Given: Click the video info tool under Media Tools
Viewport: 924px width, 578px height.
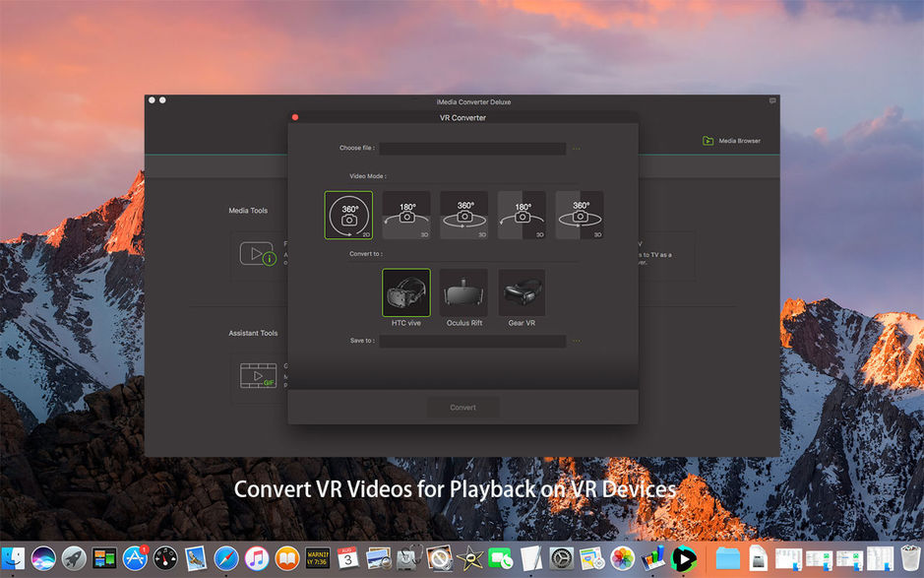Looking at the screenshot, I should (258, 254).
